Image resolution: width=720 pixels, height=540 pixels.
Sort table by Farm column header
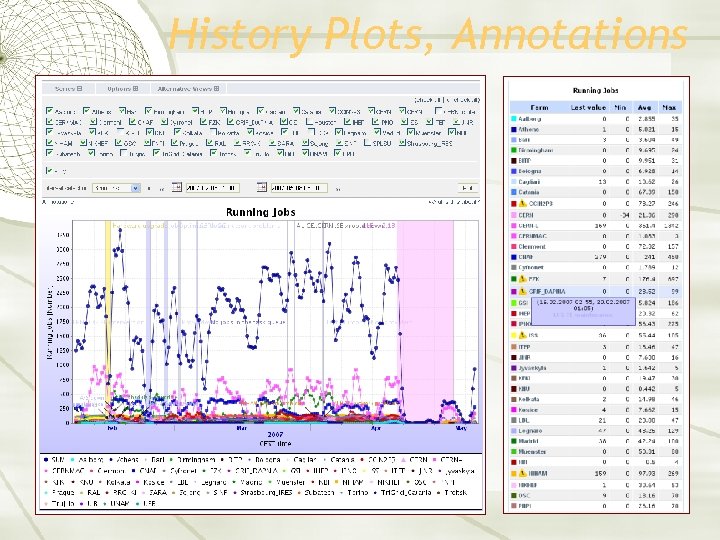(x=539, y=107)
